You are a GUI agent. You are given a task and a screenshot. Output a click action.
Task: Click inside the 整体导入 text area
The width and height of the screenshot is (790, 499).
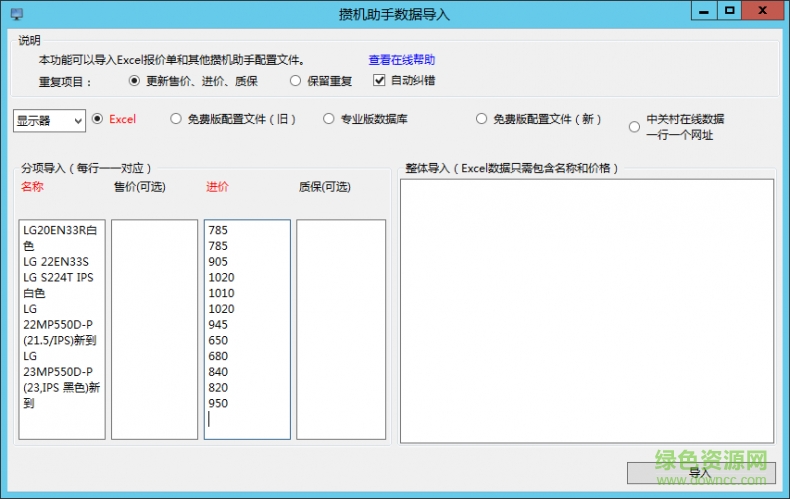coord(586,310)
